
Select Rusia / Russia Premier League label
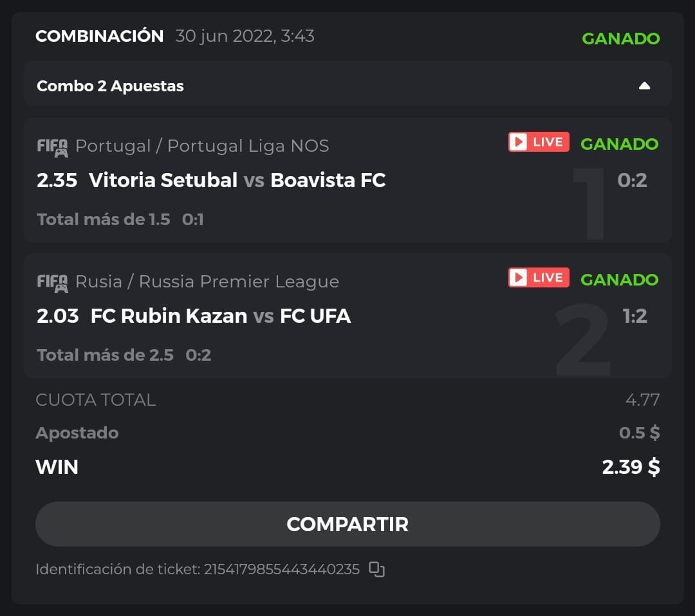coord(207,282)
